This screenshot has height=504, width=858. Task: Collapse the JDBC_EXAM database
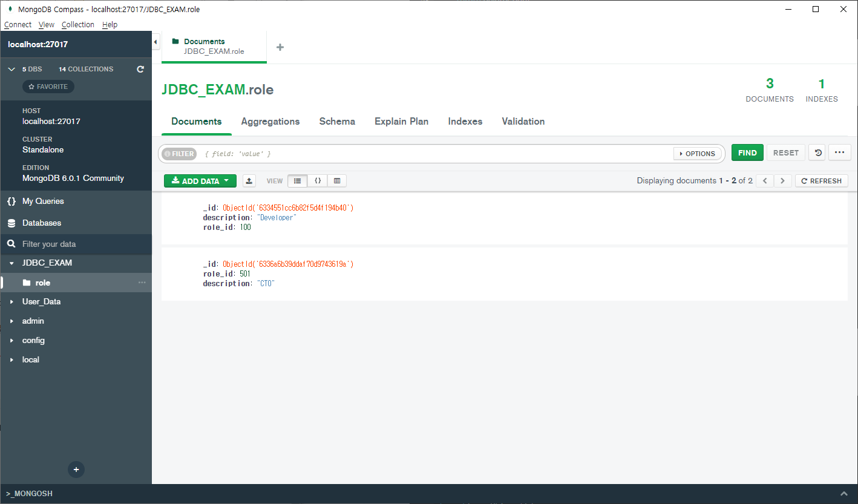11,263
